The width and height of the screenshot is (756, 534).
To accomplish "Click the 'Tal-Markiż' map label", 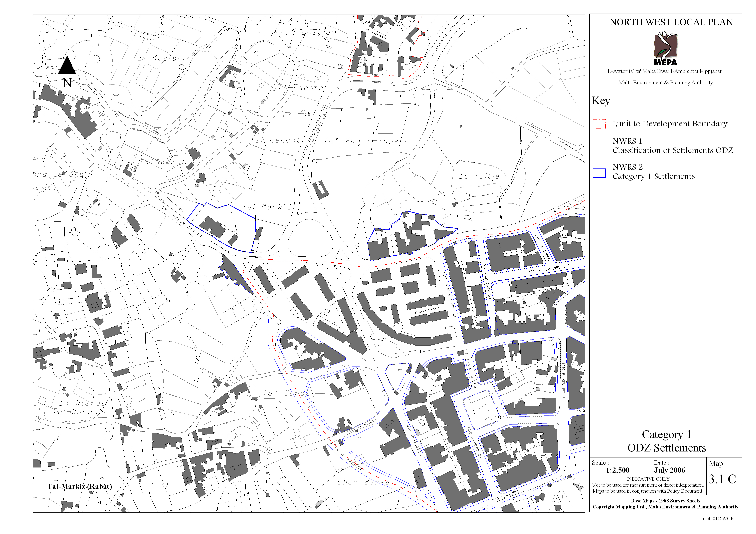I will point(267,207).
